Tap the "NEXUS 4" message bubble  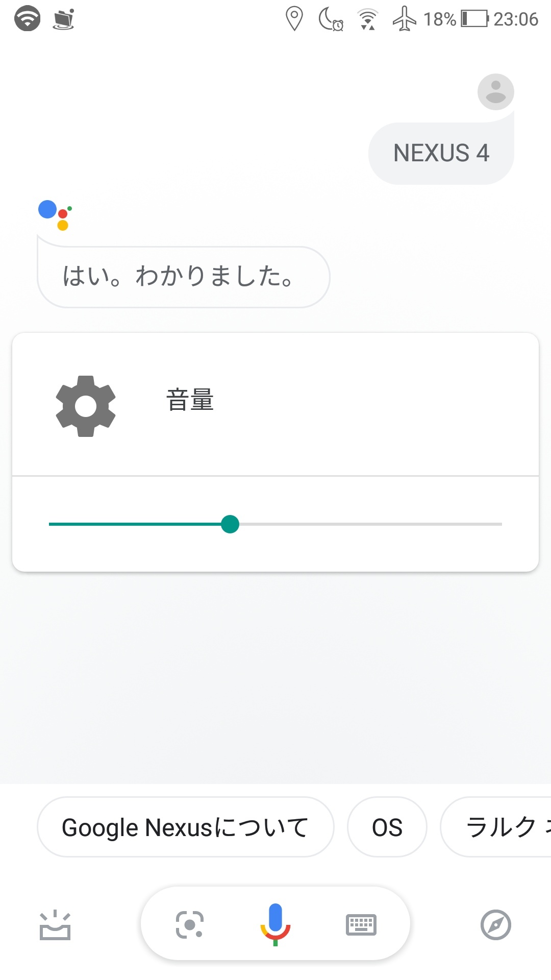[441, 153]
